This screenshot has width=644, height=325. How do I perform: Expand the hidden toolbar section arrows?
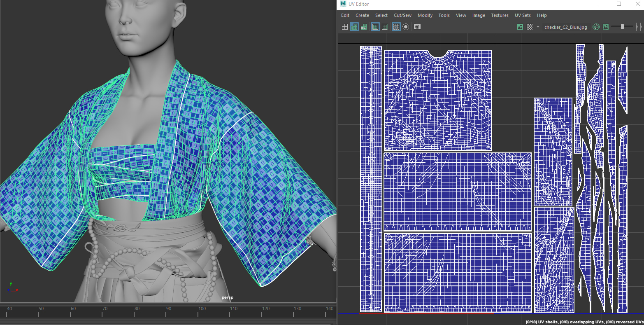coord(638,27)
